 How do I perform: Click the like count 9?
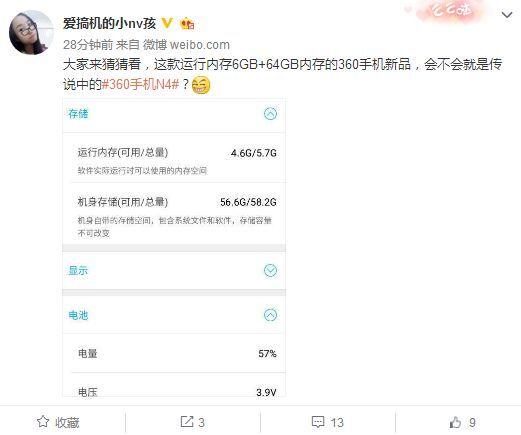(472, 423)
